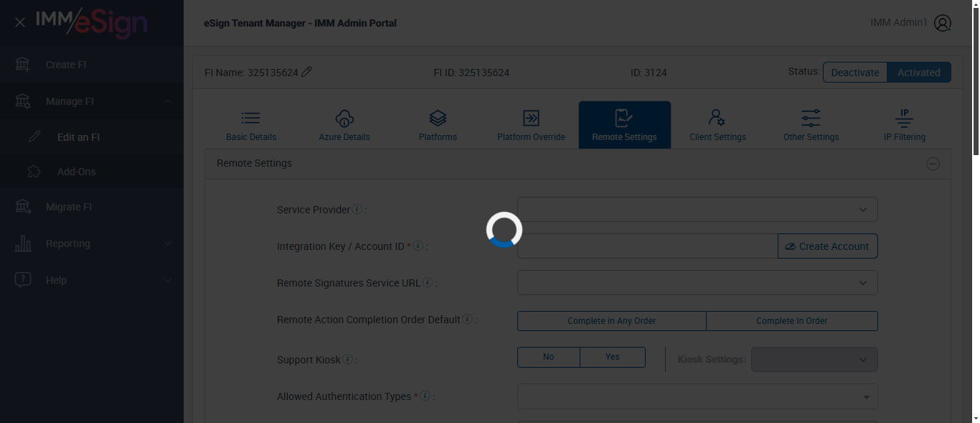This screenshot has height=423, width=980.
Task: Click the Platforms layers icon
Action: pos(438,118)
